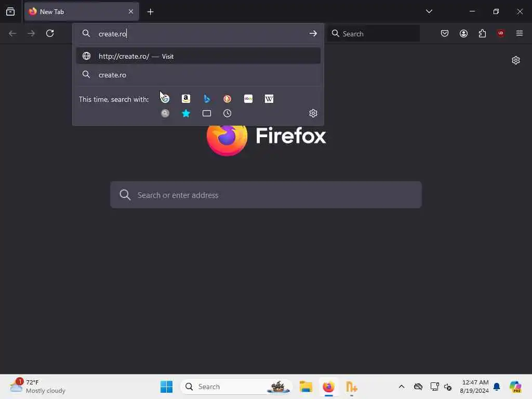
Task: Open the orange app icon after Firefox in taskbar
Action: click(352, 387)
